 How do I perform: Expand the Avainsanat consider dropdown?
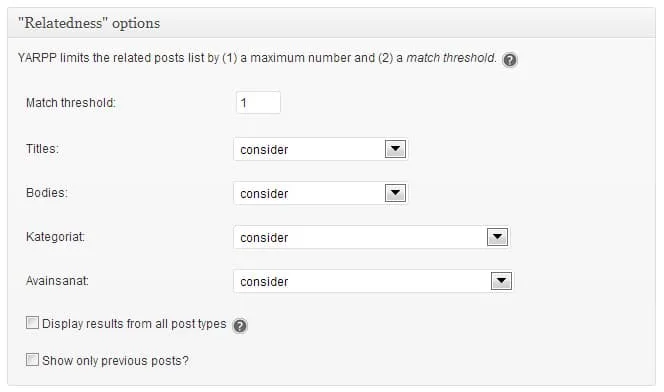click(x=374, y=281)
